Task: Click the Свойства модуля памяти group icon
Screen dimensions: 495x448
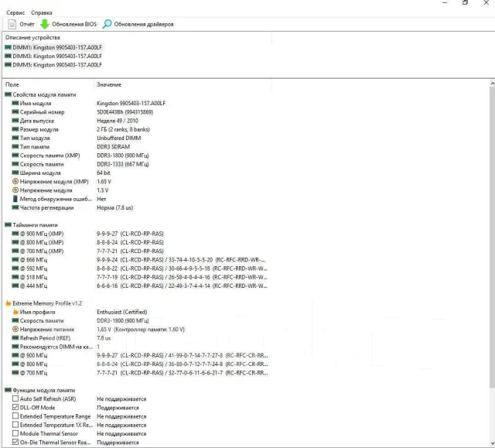Action: [9, 94]
